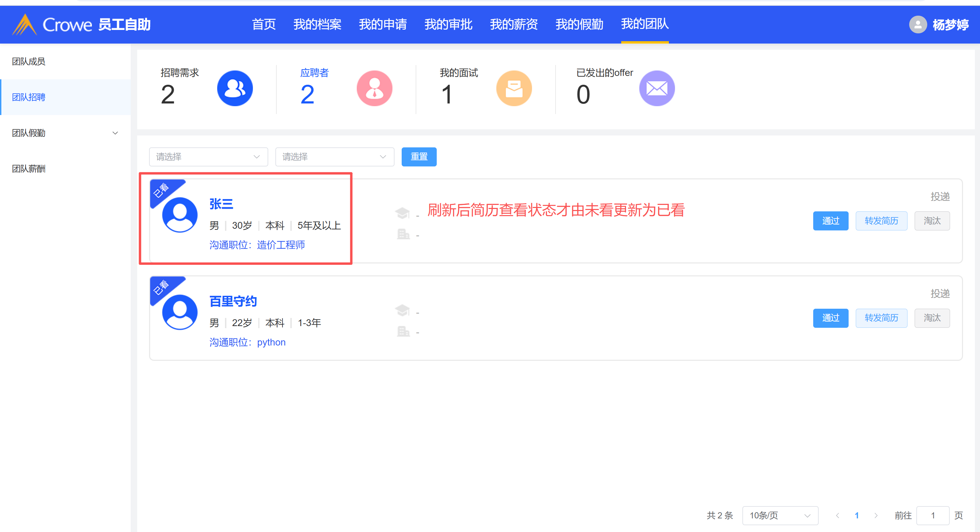Go to 我的审批 nav tab
Screen dimensions: 980x532
pos(448,25)
